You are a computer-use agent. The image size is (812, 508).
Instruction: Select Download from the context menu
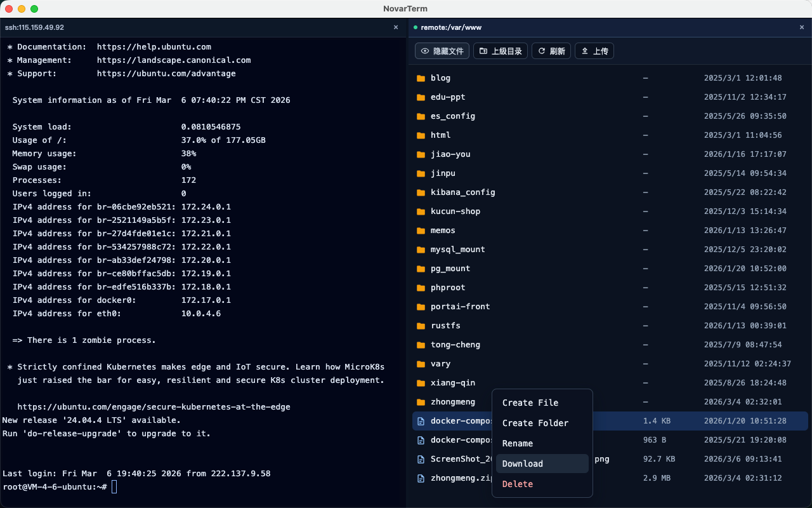[x=523, y=464]
